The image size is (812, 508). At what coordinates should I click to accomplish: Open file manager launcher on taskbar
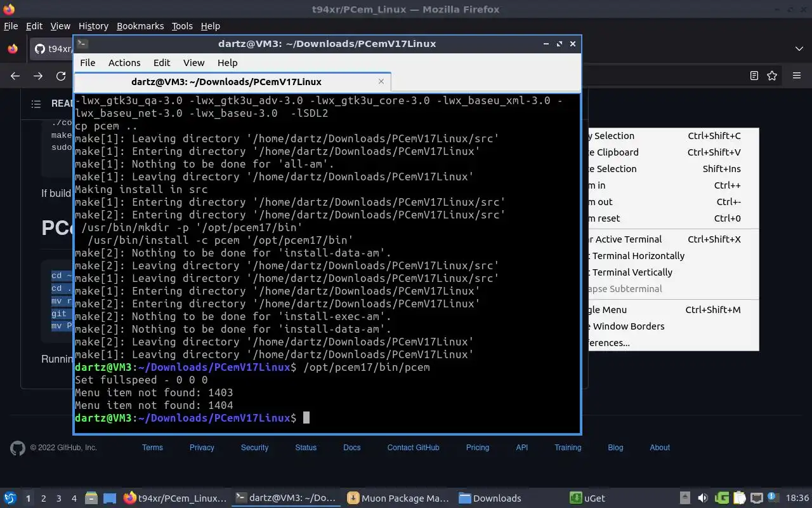click(x=91, y=498)
